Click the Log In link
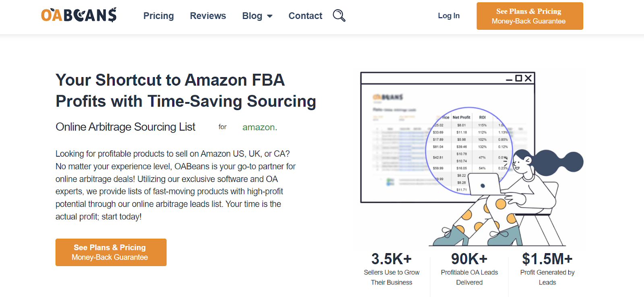Viewport: 644px width, 297px height. pyautogui.click(x=448, y=16)
